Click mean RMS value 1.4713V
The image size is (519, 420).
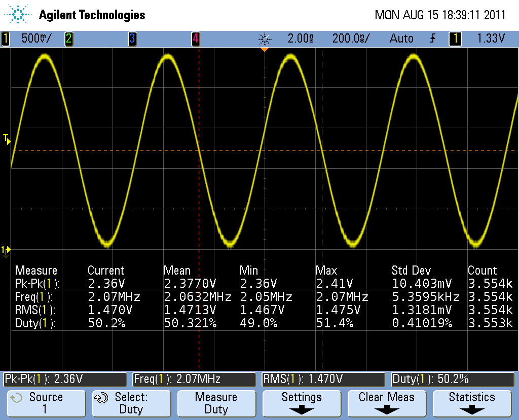[190, 310]
